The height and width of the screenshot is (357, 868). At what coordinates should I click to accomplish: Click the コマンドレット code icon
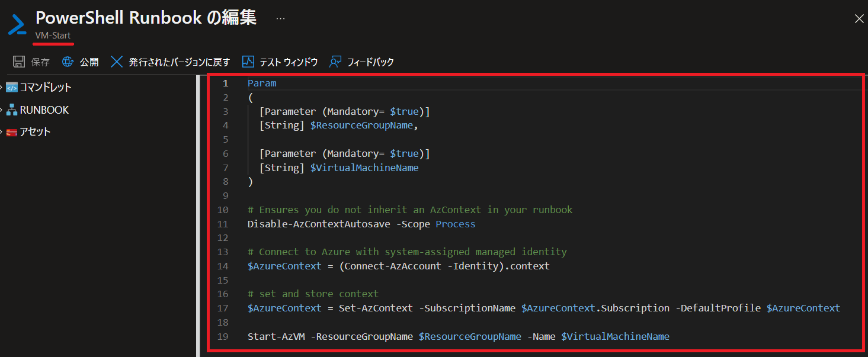click(x=12, y=88)
